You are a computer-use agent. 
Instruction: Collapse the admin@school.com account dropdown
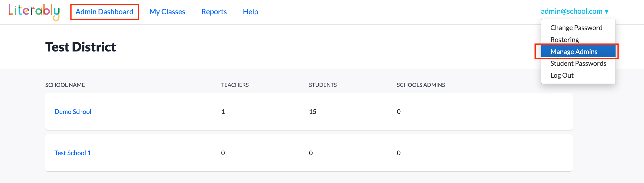coord(575,11)
